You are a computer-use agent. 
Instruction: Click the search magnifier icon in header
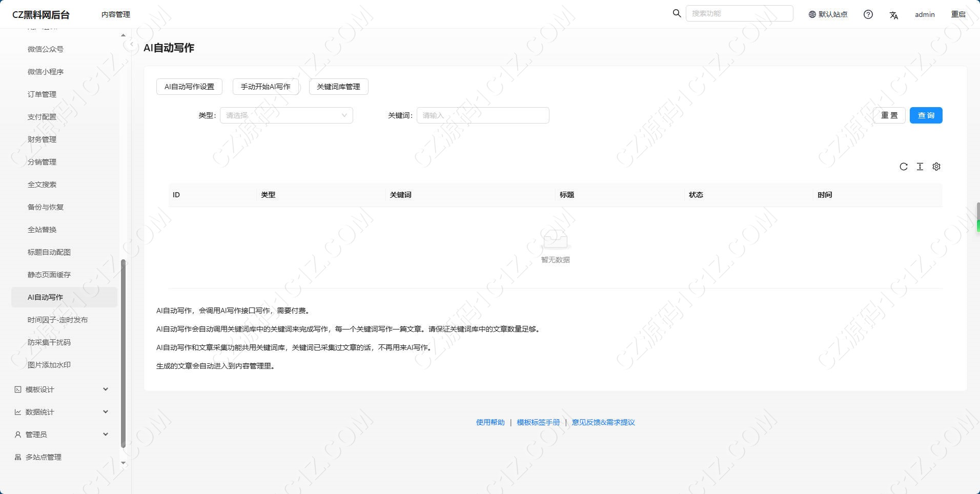677,13
